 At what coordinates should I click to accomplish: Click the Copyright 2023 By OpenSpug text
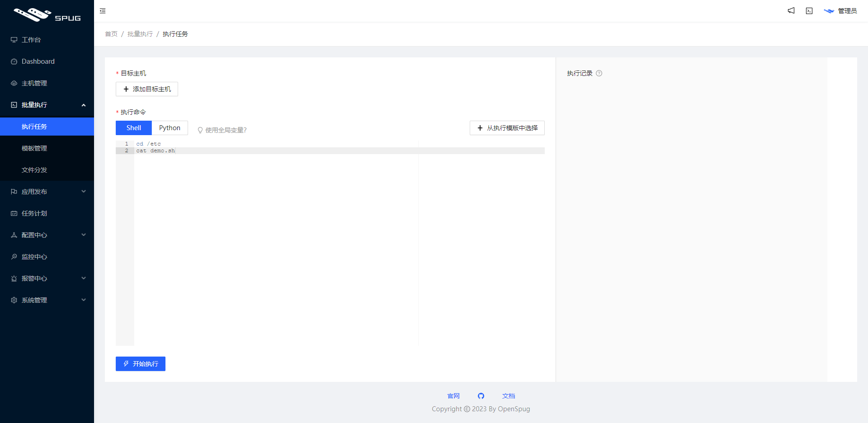(481, 409)
